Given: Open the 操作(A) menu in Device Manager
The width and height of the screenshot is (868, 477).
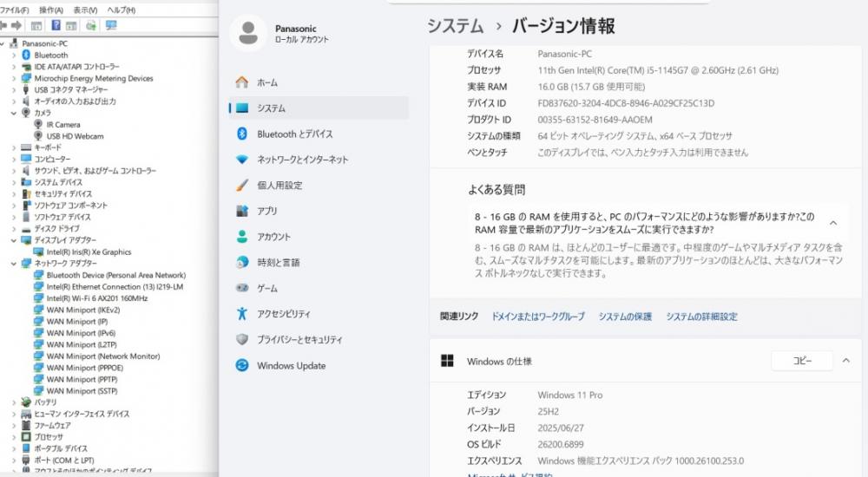Looking at the screenshot, I should coord(51,10).
